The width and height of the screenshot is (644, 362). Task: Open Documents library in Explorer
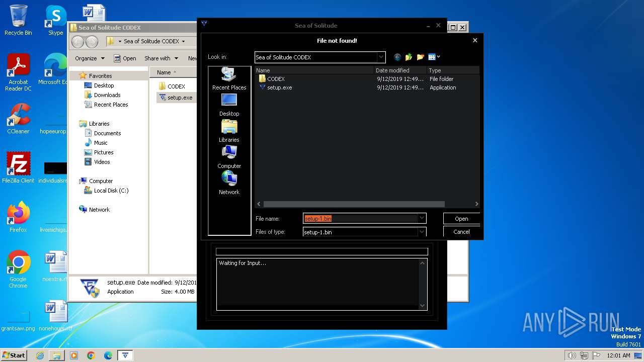point(107,133)
